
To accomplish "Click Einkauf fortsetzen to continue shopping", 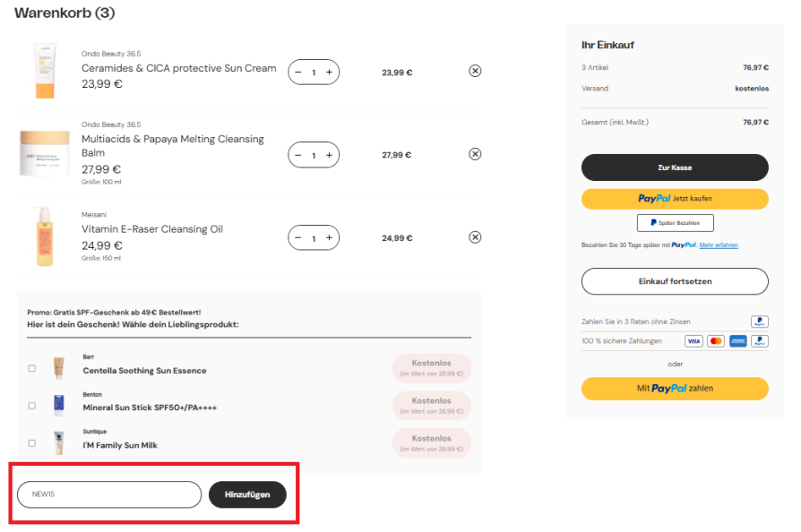I will 675,281.
